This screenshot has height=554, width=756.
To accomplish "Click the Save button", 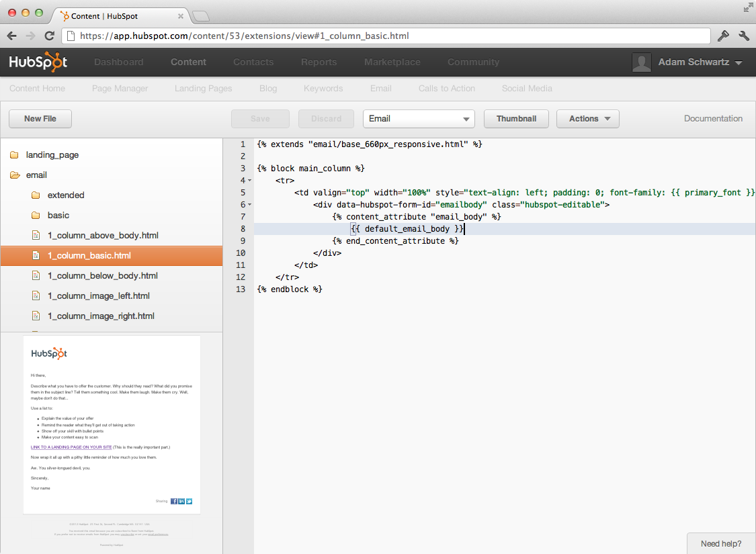I will [260, 119].
